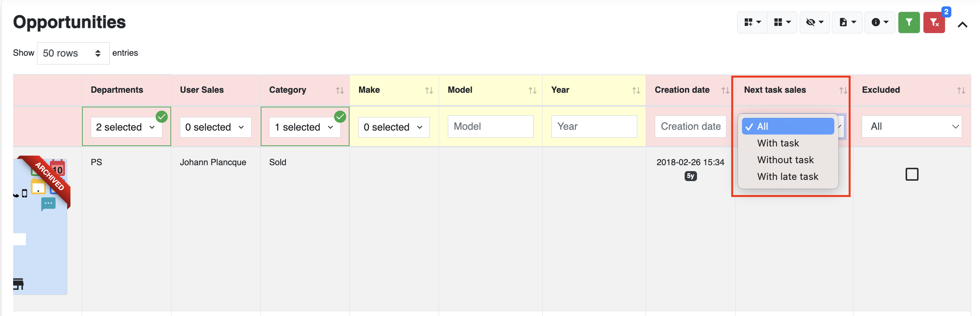Select 'Without task' option
The image size is (980, 316).
(x=785, y=160)
